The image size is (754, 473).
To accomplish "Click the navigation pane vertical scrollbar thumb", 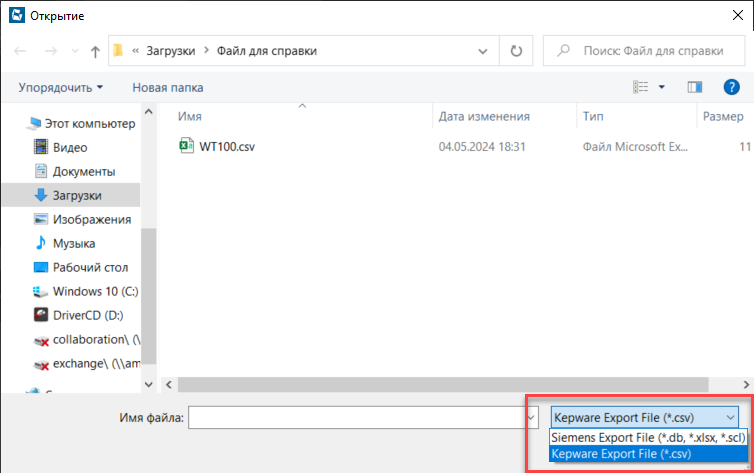I will click(x=149, y=296).
